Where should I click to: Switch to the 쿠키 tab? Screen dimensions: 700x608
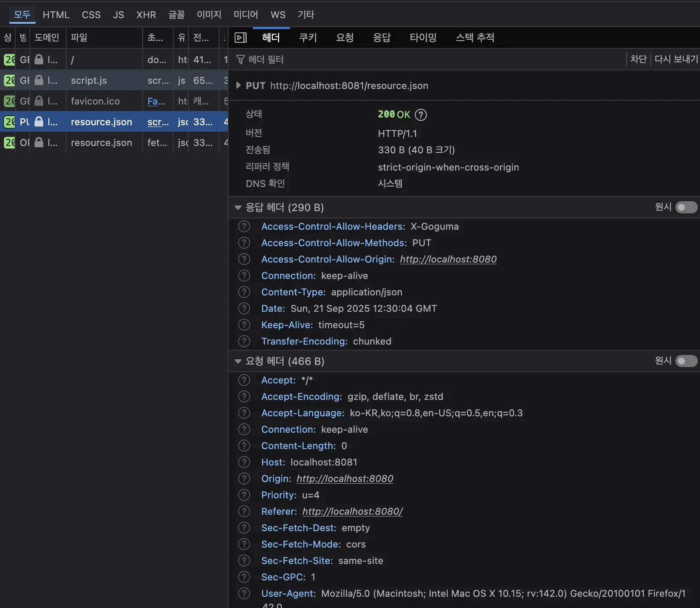(308, 38)
